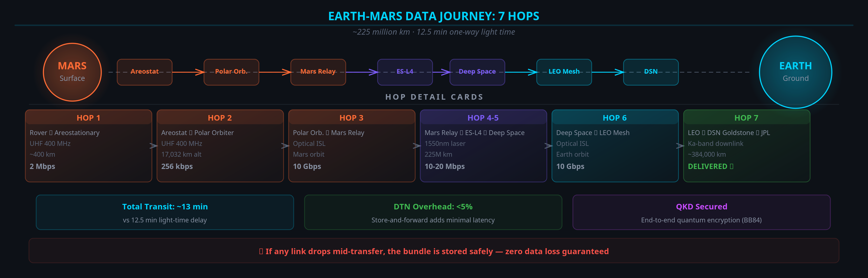The width and height of the screenshot is (868, 278).
Task: Click the '256 kbps' rate in HOP 2
Action: pos(177,166)
